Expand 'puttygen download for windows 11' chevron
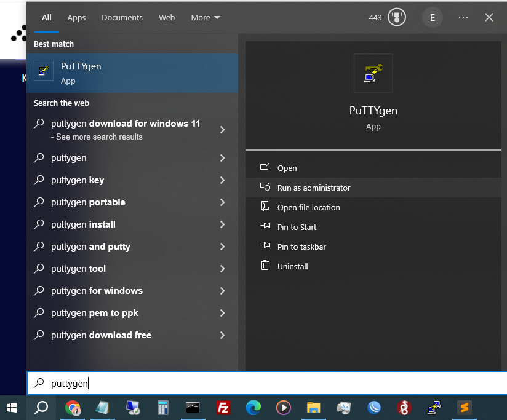 (222, 130)
